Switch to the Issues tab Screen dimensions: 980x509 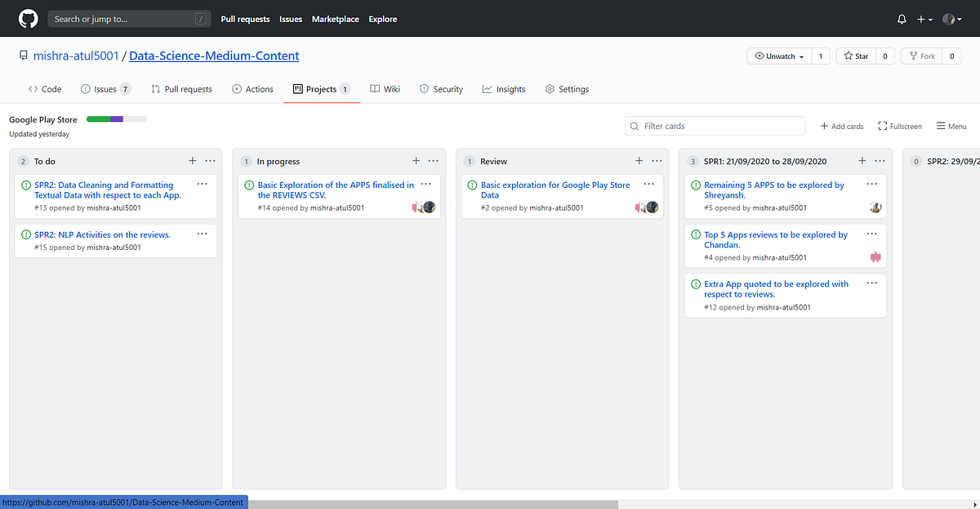coord(105,89)
